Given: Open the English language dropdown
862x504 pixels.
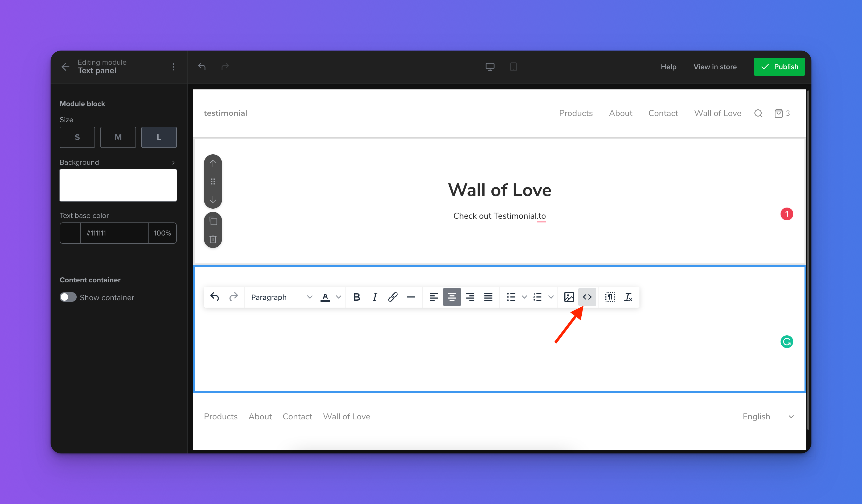Looking at the screenshot, I should [x=768, y=416].
